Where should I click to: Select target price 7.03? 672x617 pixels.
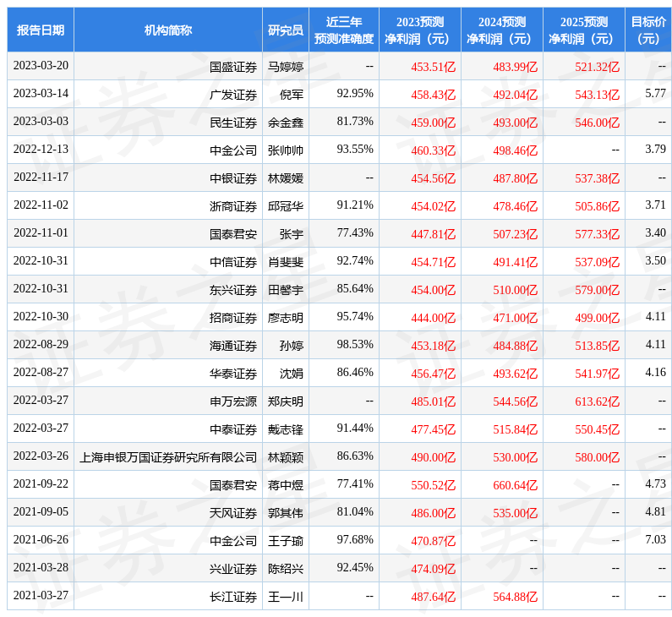[x=656, y=539]
